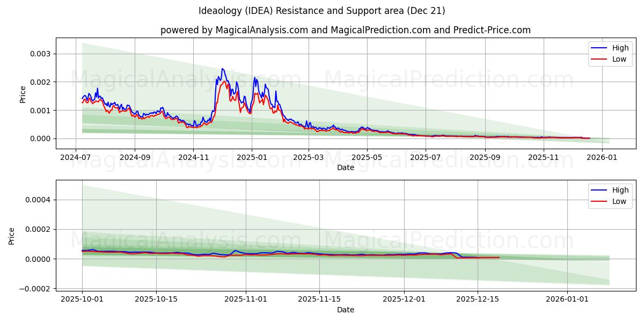Image resolution: width=644 pixels, height=322 pixels.
Task: Click the '2024-11' x-axis tick label
Action: tap(193, 157)
